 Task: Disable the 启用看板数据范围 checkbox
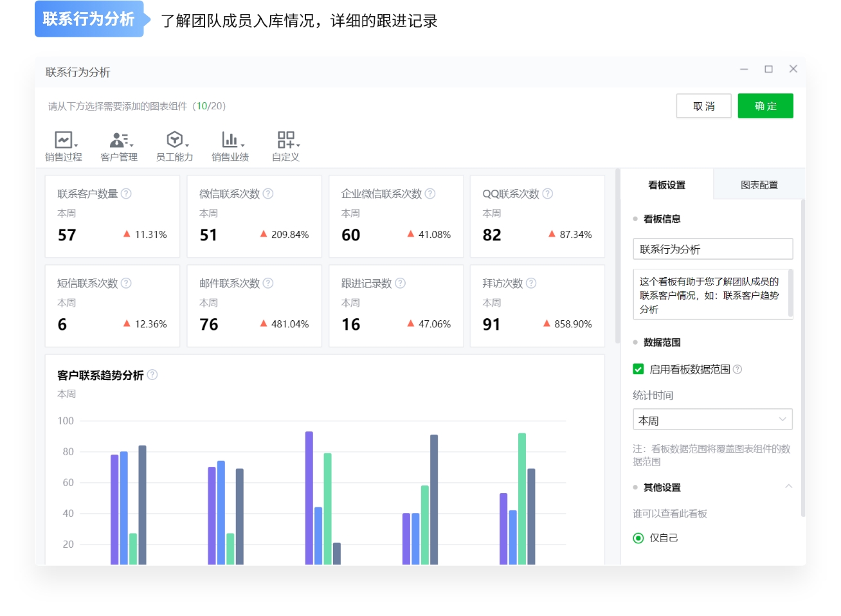pos(638,369)
